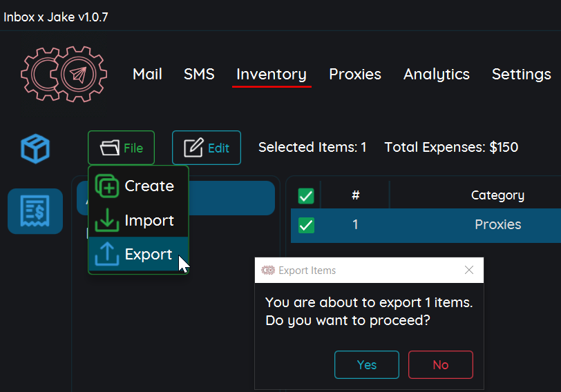This screenshot has width=561, height=392.
Task: Open the box inventory sidebar icon
Action: pos(35,148)
